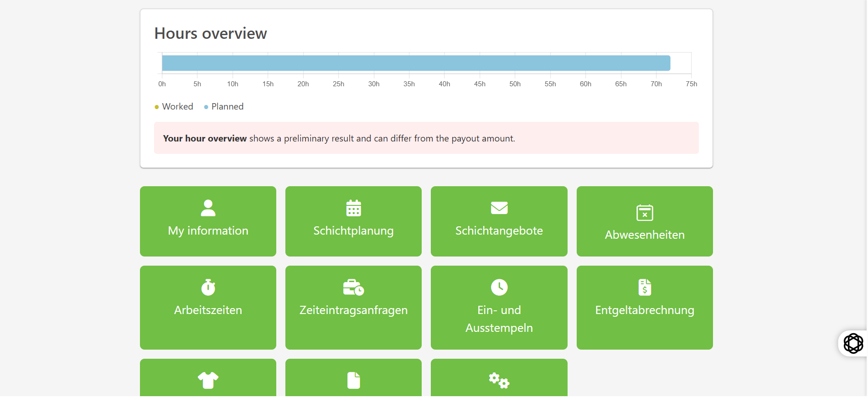This screenshot has height=398, width=868.
Task: Open Abwesenheiten label
Action: point(645,235)
